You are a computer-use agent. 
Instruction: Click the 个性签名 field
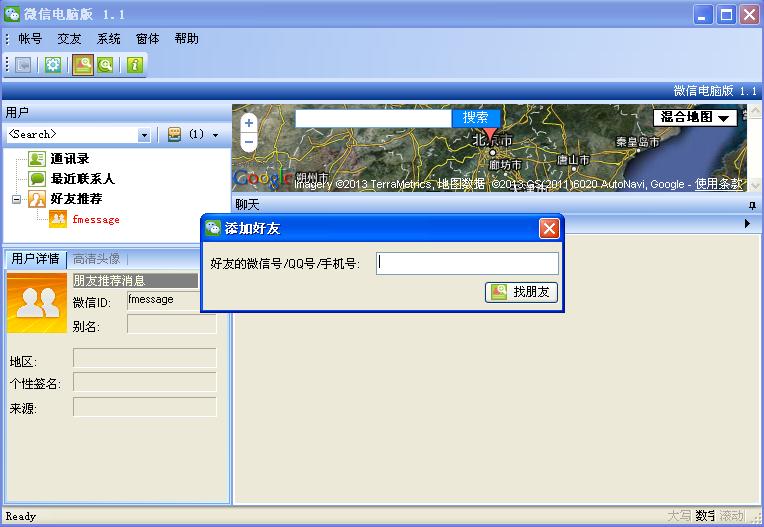tap(145, 382)
